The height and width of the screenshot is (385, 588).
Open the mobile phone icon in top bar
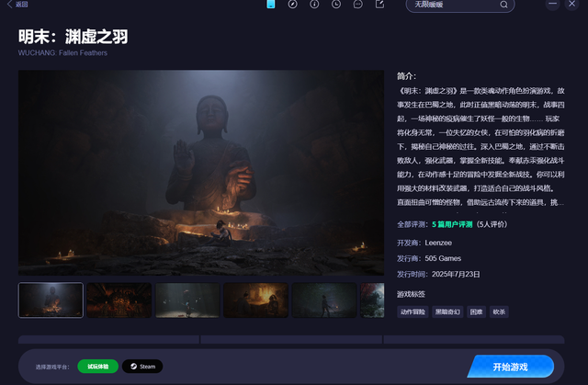click(x=271, y=4)
